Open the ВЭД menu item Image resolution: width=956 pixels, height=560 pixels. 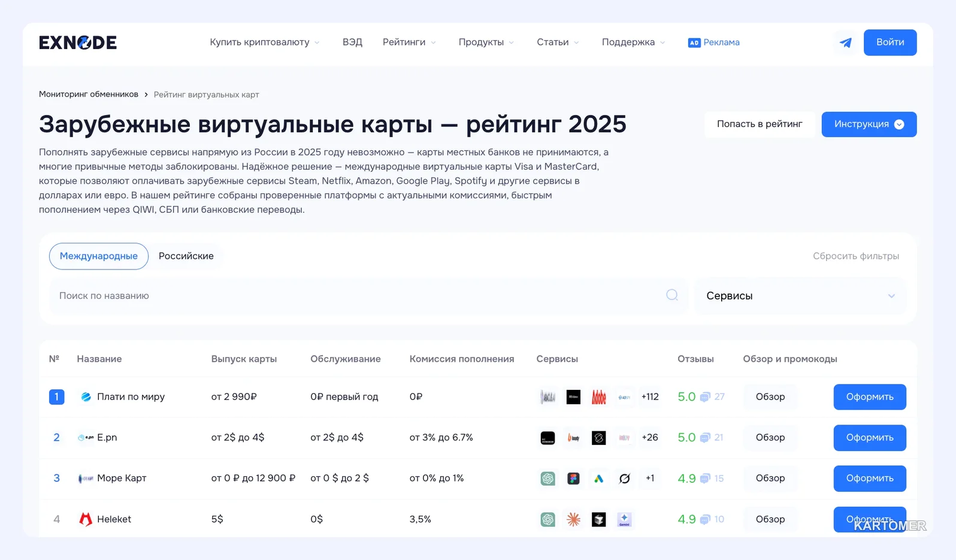(x=352, y=43)
